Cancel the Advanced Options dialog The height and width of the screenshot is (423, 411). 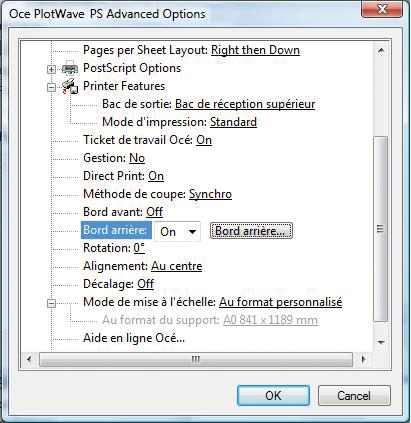[354, 396]
